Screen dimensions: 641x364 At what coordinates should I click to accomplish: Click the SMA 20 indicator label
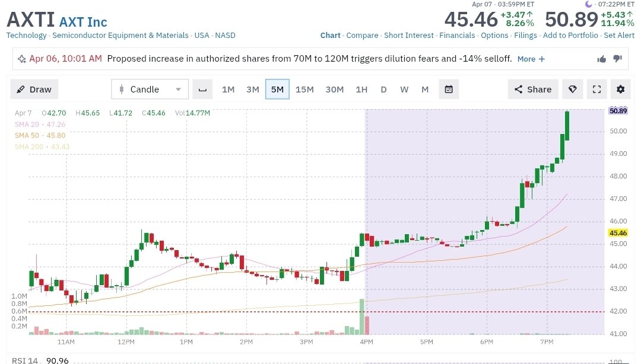(40, 124)
